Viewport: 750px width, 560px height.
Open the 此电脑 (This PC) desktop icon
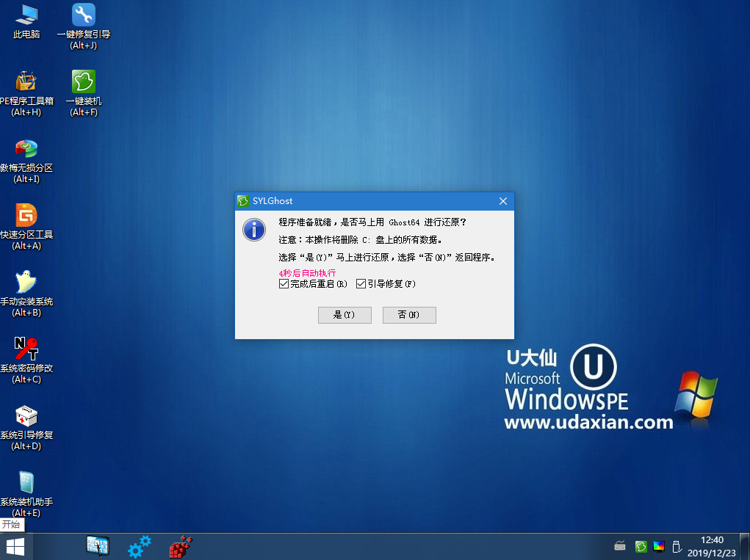point(26,15)
